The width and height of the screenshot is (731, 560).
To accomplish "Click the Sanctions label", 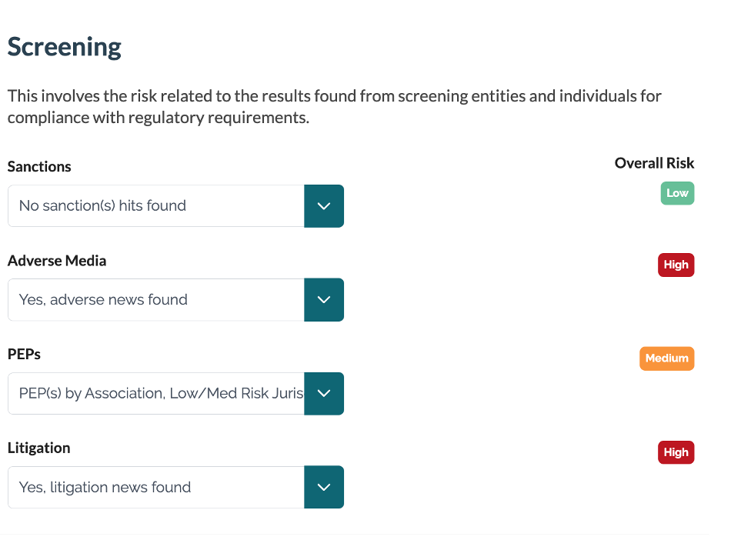I will [39, 167].
